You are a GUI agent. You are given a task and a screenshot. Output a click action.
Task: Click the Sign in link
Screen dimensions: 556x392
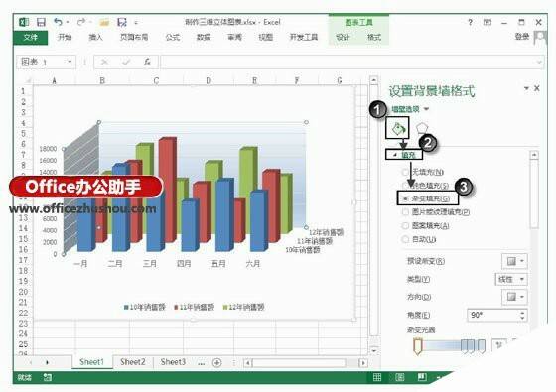522,37
